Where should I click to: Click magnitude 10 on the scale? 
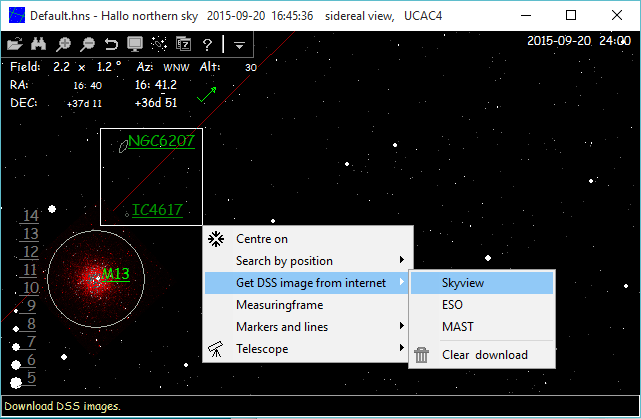[31, 288]
